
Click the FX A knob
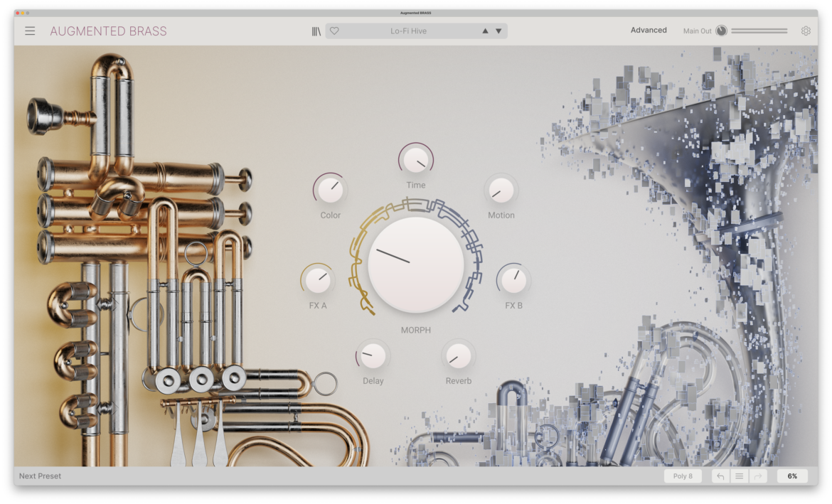[x=318, y=280]
